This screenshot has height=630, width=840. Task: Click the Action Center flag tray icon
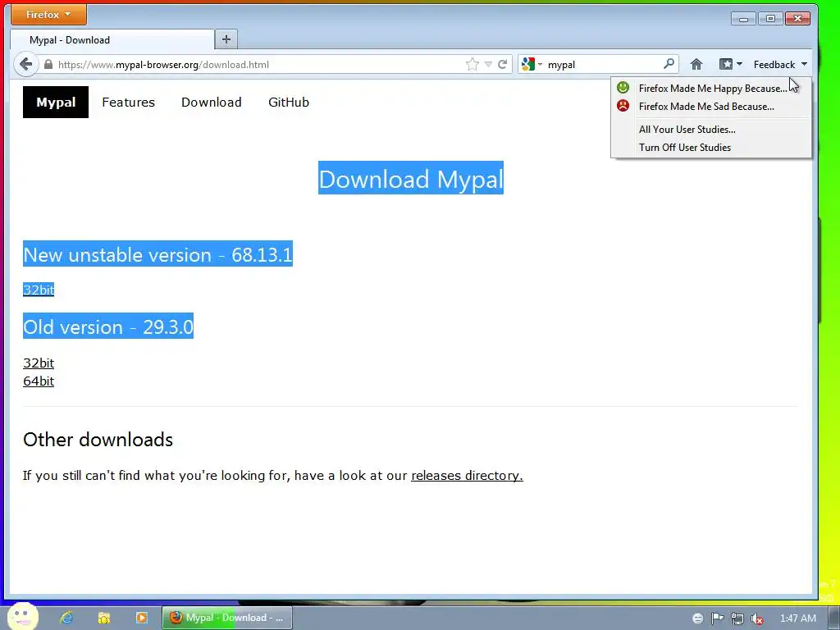(717, 619)
